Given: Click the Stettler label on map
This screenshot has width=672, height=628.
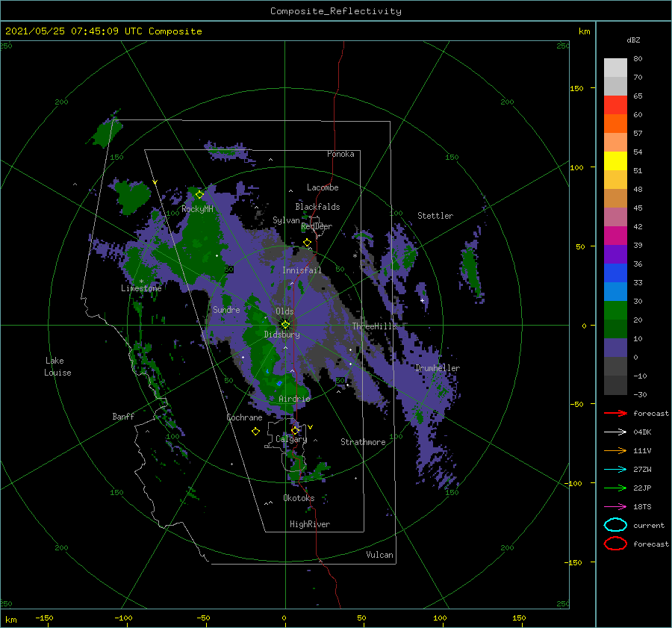Looking at the screenshot, I should 435,216.
